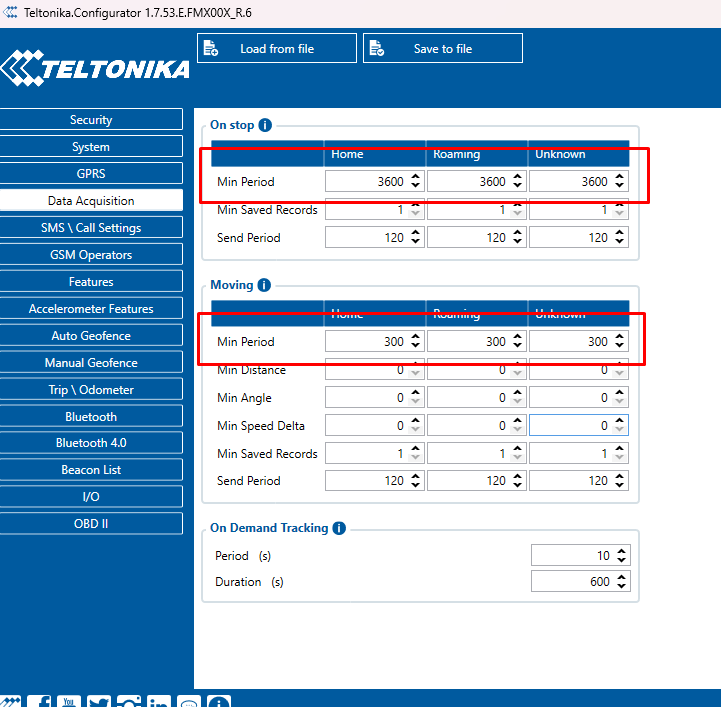This screenshot has width=721, height=707.
Task: Click the Load from file button
Action: (x=277, y=48)
